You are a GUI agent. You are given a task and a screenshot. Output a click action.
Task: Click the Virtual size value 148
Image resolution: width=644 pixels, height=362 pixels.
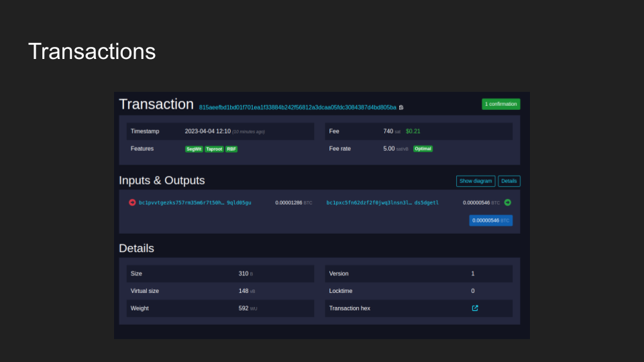tap(244, 291)
